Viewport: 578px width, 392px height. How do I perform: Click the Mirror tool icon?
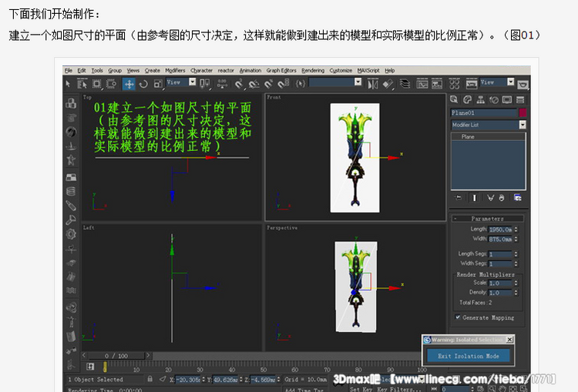point(373,84)
